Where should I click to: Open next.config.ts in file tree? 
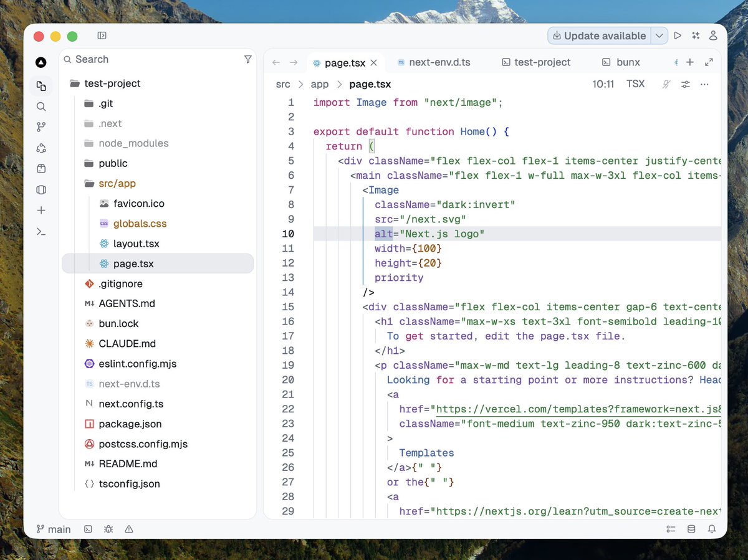(x=158, y=404)
